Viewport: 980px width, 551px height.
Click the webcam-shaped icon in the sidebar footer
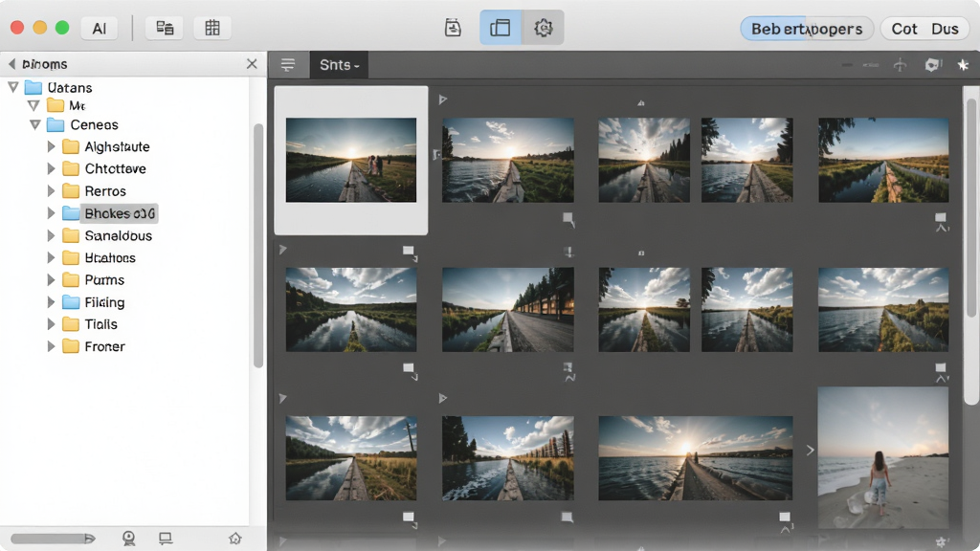[129, 538]
